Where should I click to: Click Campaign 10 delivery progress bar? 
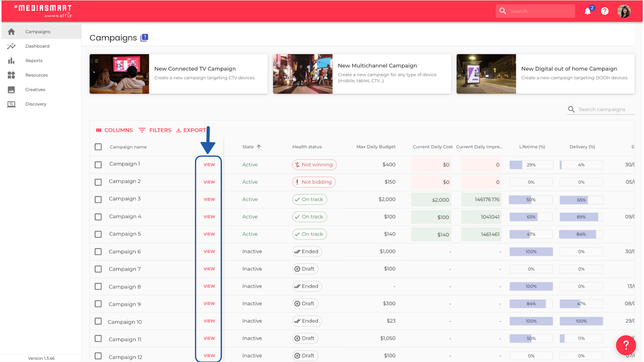coord(581,321)
